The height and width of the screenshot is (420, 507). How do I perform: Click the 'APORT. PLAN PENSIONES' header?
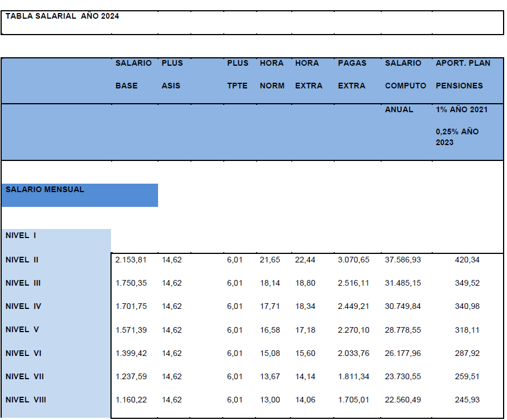462,74
